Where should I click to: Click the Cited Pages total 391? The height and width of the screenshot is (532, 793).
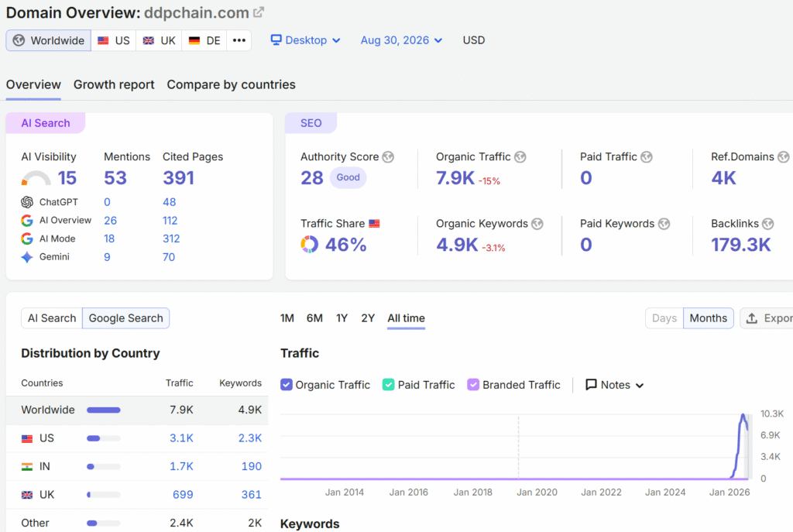click(179, 178)
